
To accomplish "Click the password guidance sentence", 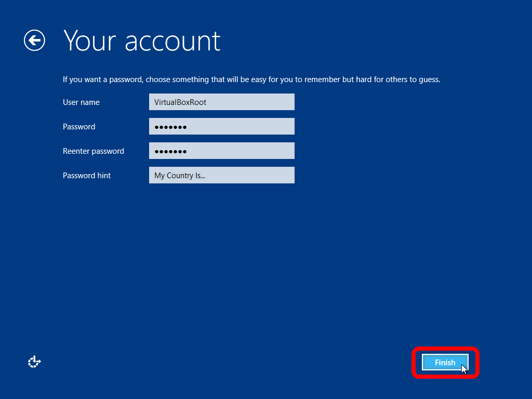I will (x=251, y=79).
